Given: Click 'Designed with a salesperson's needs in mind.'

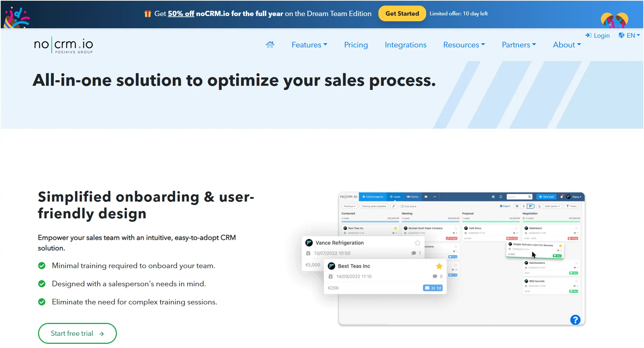Looking at the screenshot, I should click(129, 284).
